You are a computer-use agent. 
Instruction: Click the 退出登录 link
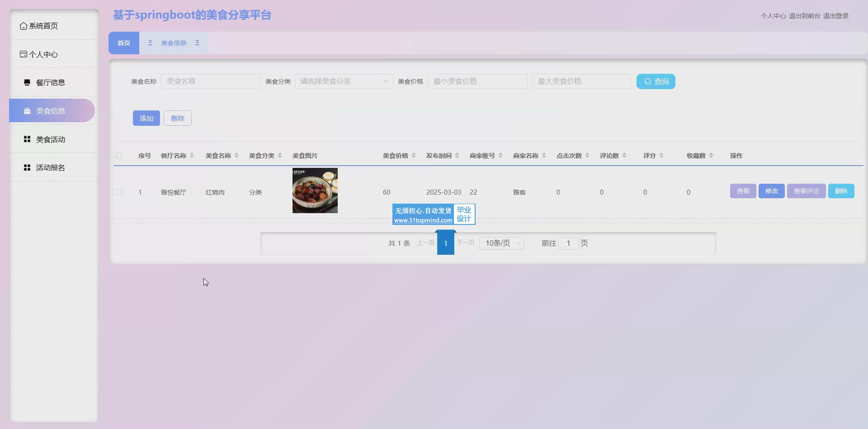coord(835,16)
